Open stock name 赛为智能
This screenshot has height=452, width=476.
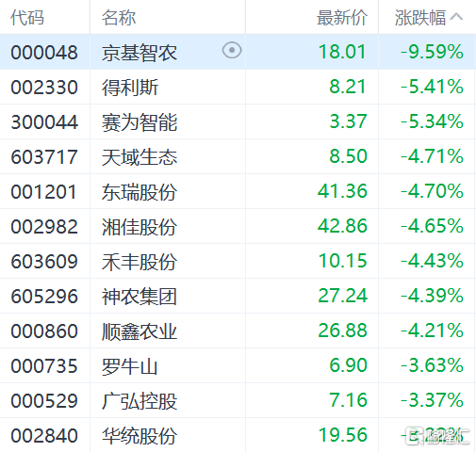point(140,121)
